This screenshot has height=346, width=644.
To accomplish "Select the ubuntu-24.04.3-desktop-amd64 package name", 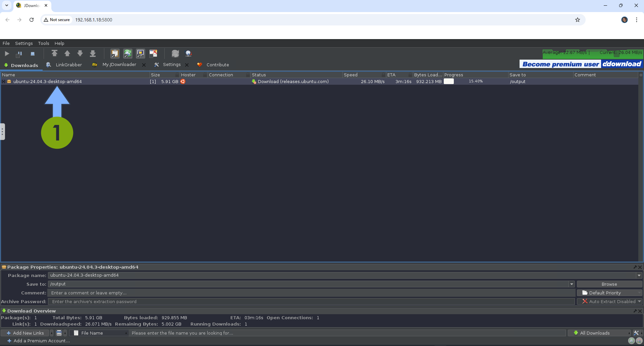I will (x=48, y=81).
